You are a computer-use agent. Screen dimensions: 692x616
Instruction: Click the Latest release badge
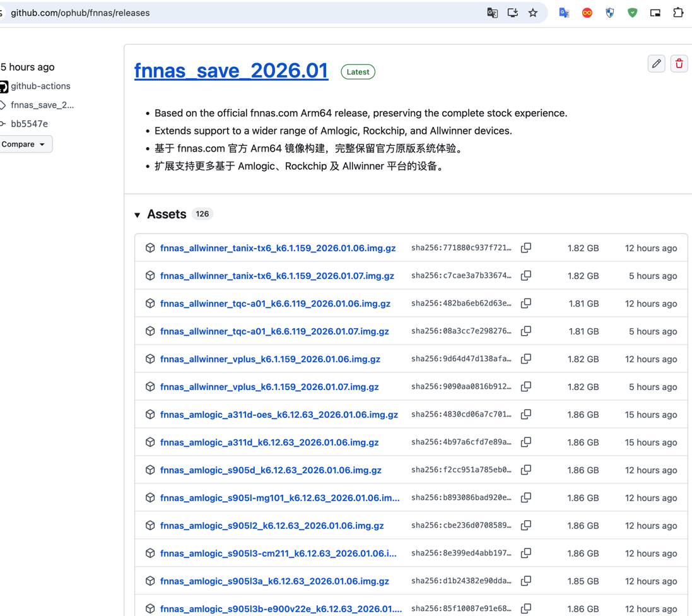358,72
